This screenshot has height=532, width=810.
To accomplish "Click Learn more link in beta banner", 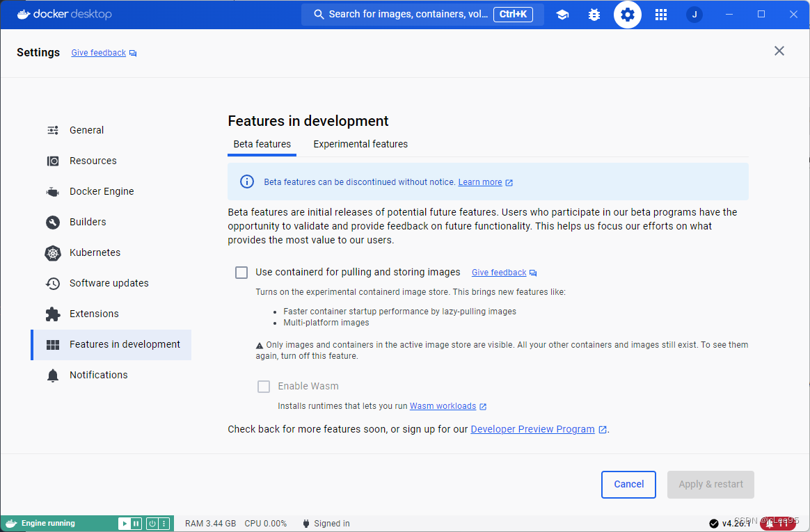I will click(x=480, y=182).
